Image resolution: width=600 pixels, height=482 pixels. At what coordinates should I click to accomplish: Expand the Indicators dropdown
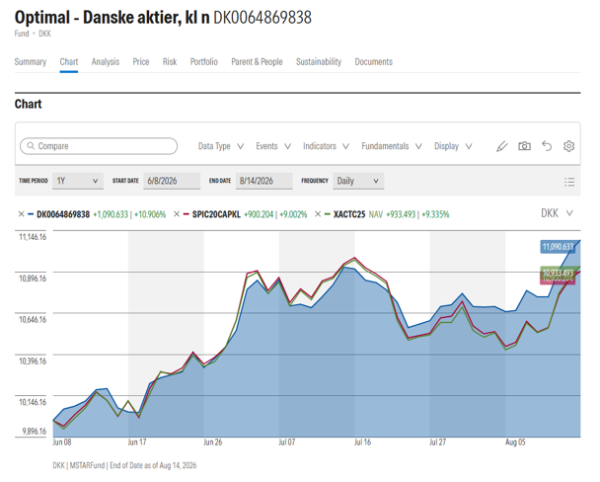(326, 146)
